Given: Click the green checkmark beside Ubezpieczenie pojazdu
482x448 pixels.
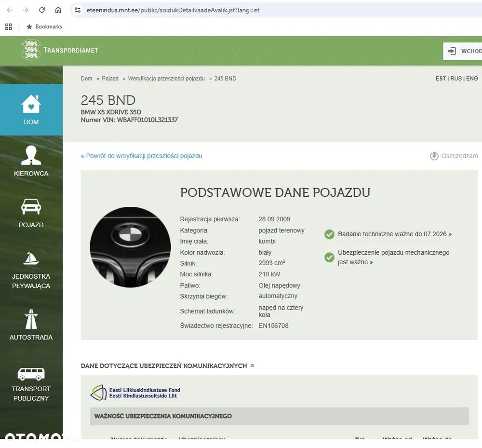Looking at the screenshot, I should coord(329,258).
